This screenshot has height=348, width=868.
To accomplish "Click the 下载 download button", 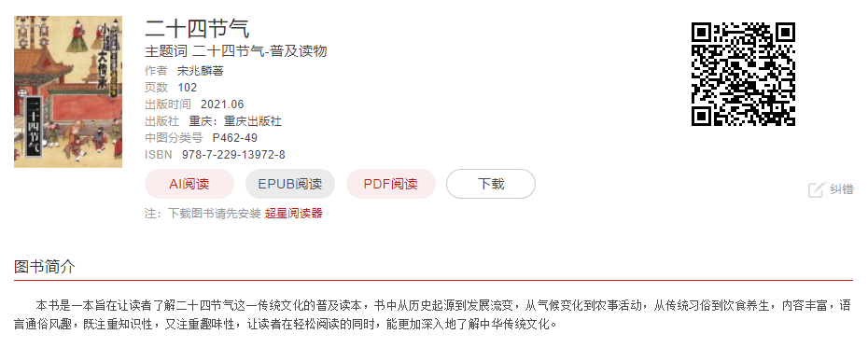I will (x=491, y=184).
